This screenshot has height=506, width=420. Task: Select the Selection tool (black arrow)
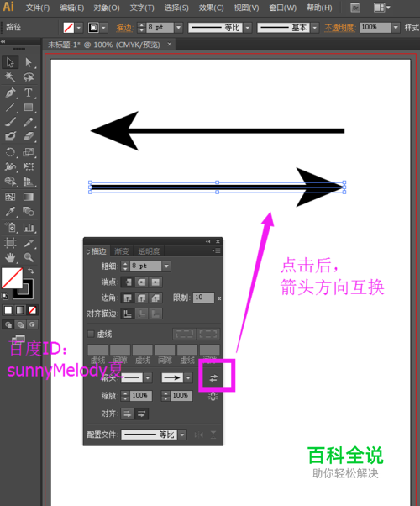(x=10, y=62)
